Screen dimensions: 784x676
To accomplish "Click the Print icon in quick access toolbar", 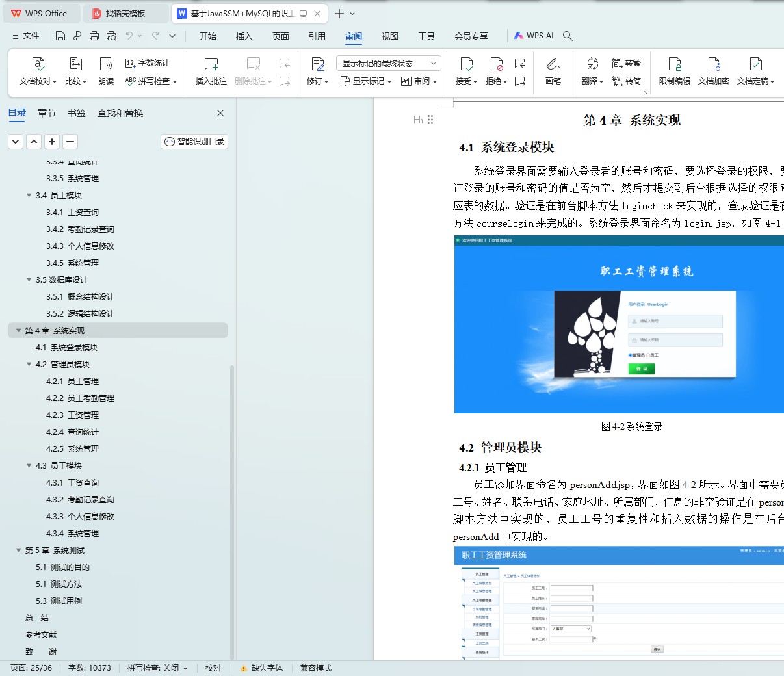I will 94,36.
